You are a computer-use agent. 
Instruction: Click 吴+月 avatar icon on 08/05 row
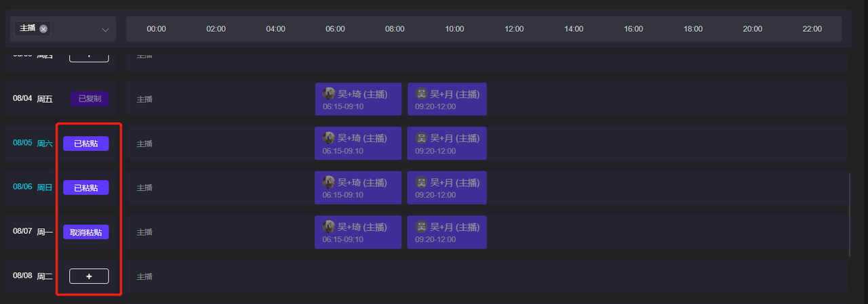tap(421, 138)
